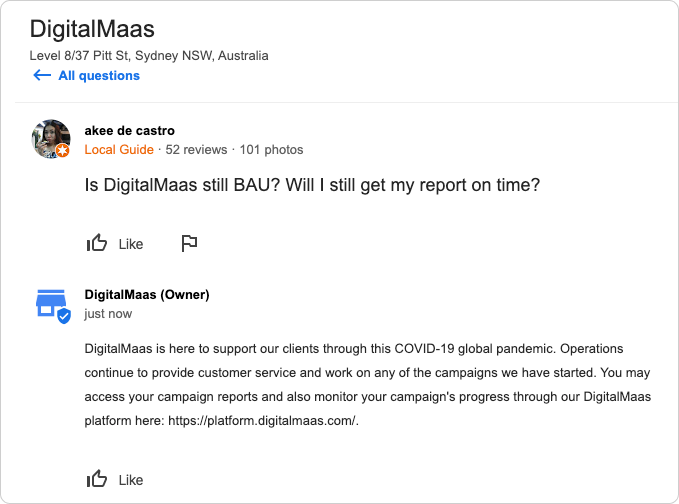679x504 pixels.
Task: Select the DigitalMaas (Owner) name
Action: tap(147, 294)
